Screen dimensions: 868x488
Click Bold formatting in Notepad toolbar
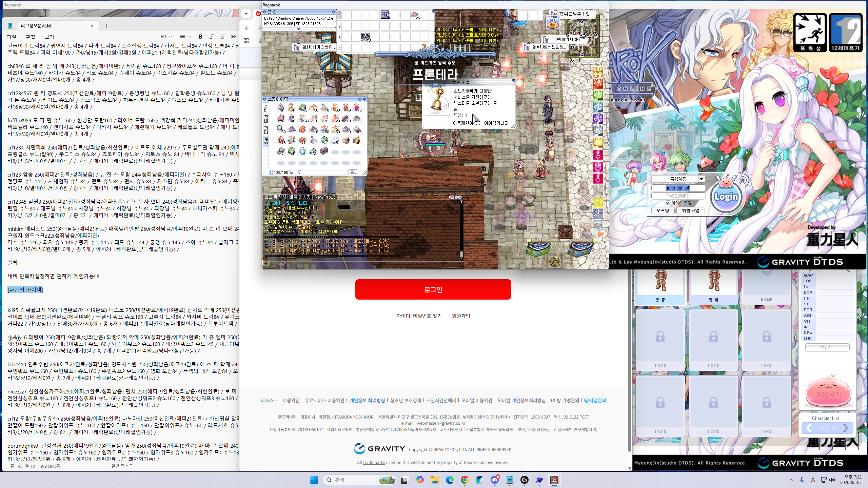(200, 37)
